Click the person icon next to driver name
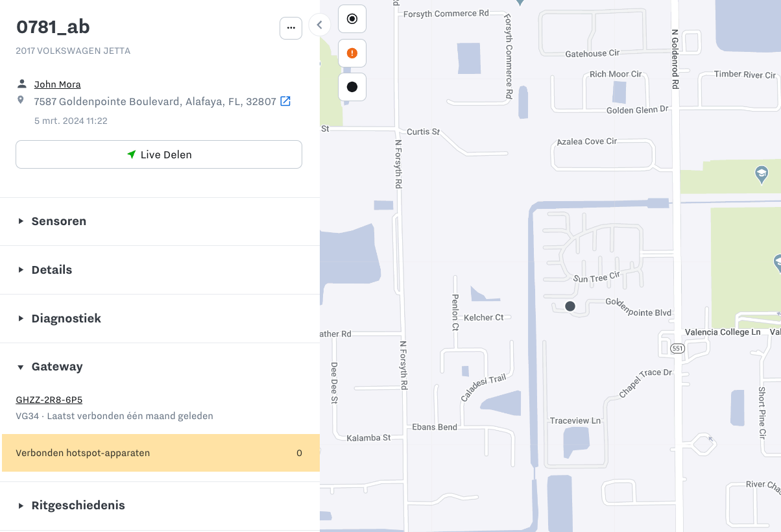This screenshot has height=532, width=781. point(21,84)
